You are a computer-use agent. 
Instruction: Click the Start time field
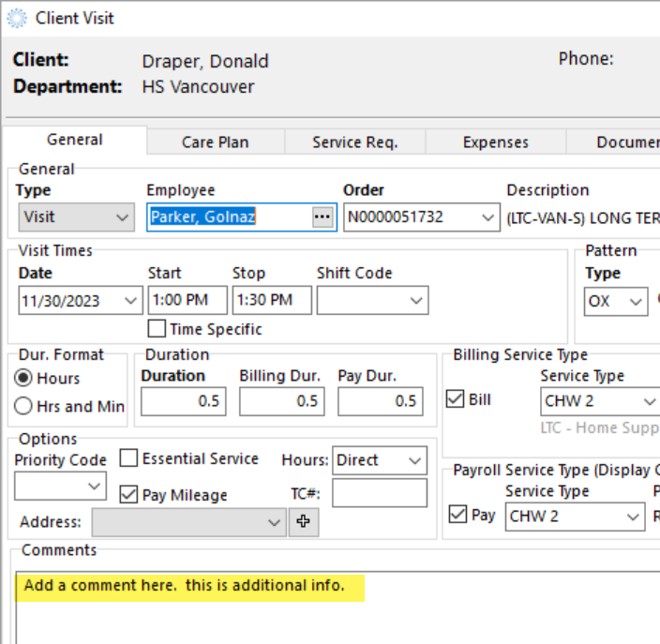187,300
